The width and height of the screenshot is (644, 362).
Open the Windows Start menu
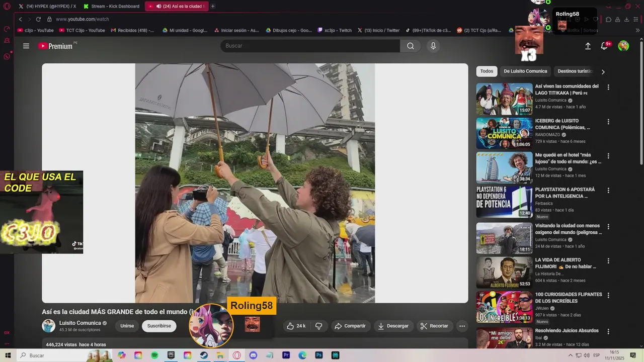click(8, 355)
